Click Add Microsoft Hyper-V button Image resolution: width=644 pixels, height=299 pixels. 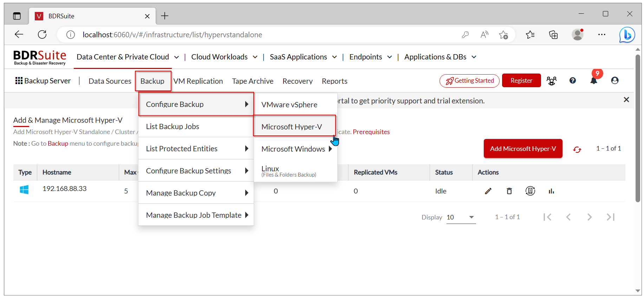523,148
